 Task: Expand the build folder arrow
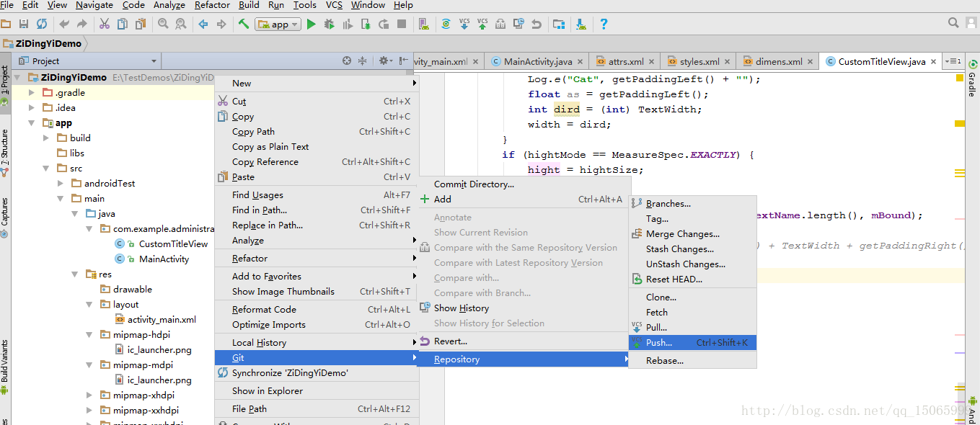(x=46, y=138)
